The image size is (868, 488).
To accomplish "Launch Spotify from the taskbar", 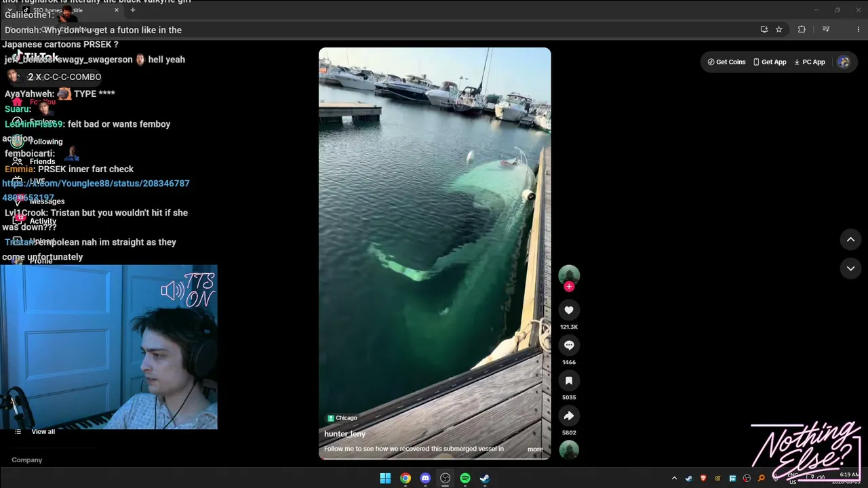I will click(465, 478).
